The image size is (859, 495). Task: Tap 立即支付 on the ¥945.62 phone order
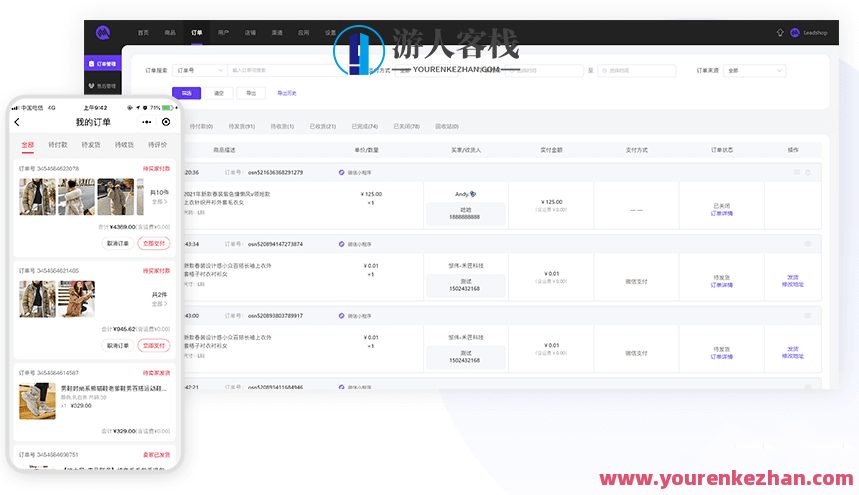click(x=154, y=346)
